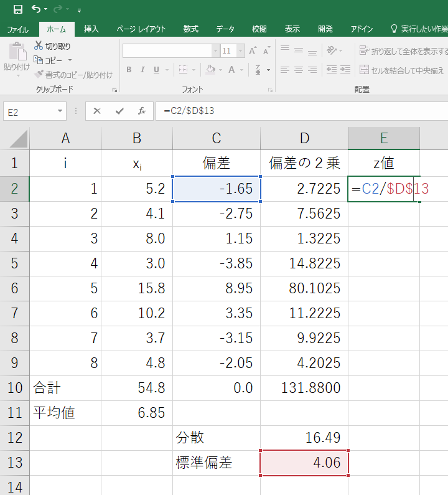Click the Select All corner triangle
The height and width of the screenshot is (495, 448).
(x=18, y=139)
